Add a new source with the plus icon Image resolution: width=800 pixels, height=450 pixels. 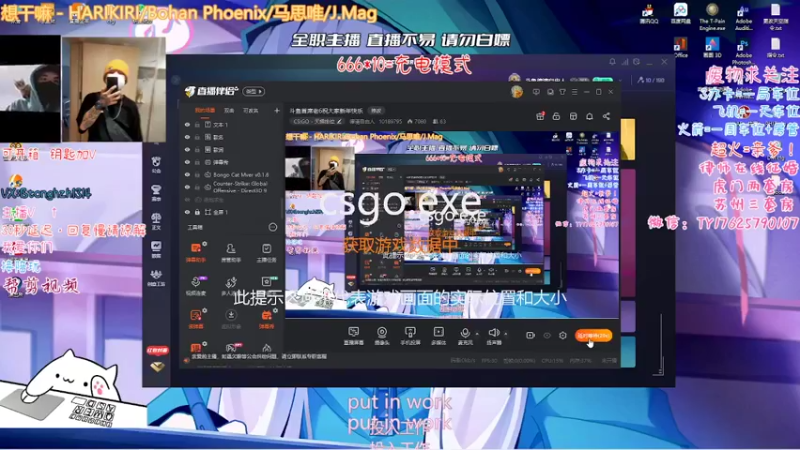click(277, 110)
